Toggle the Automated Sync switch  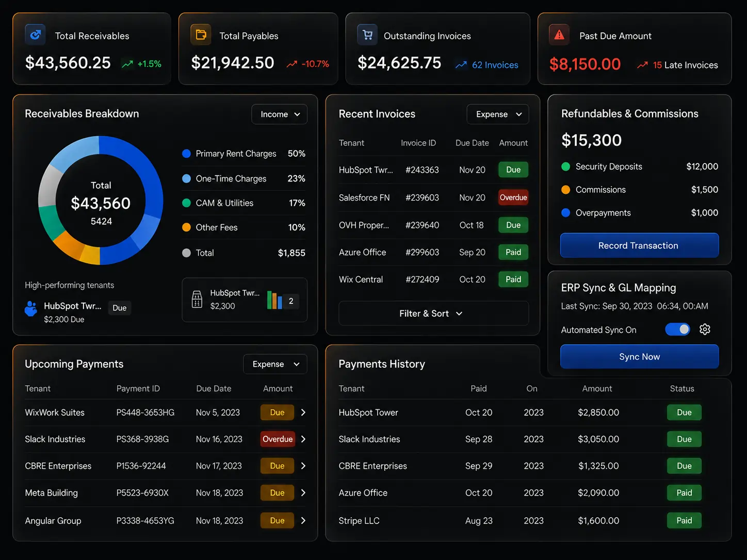coord(677,330)
